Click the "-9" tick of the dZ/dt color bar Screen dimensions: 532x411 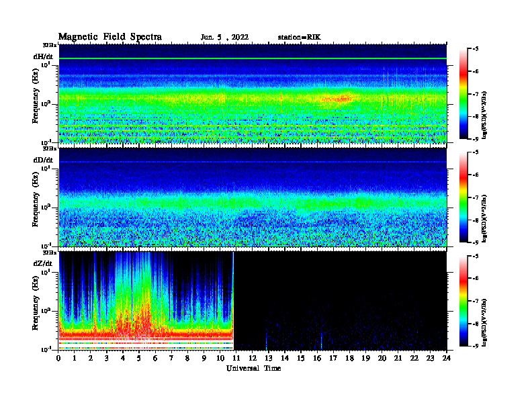coord(476,346)
